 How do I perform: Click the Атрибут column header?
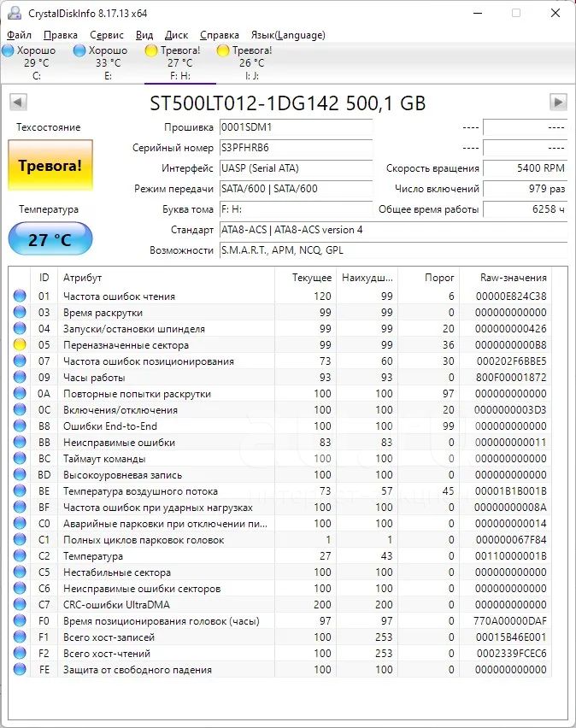click(x=166, y=278)
